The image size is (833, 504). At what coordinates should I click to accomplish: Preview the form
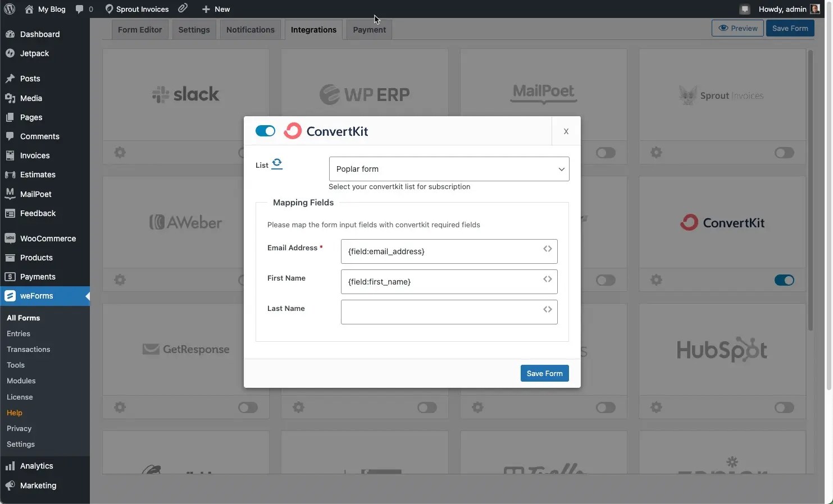(737, 28)
